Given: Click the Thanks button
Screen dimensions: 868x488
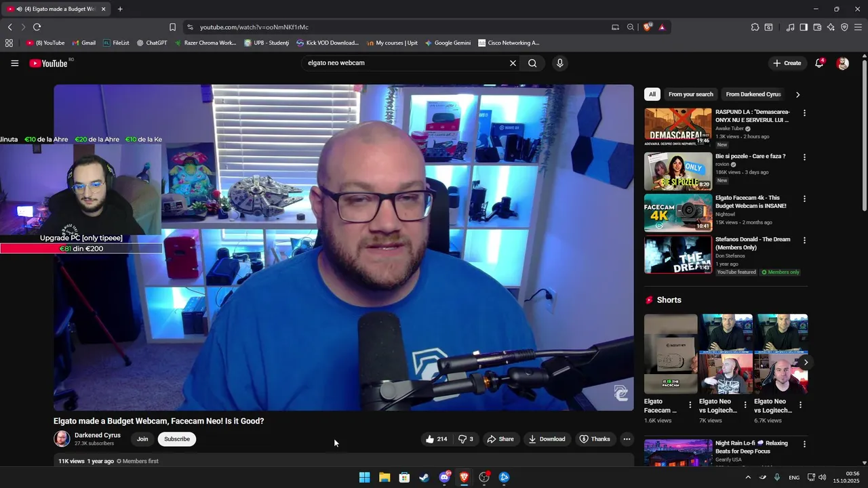Looking at the screenshot, I should tap(594, 439).
